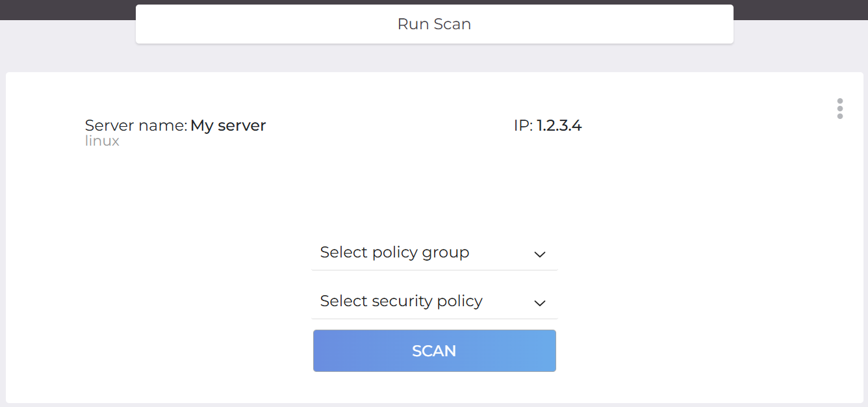Click the My server name text

(228, 125)
